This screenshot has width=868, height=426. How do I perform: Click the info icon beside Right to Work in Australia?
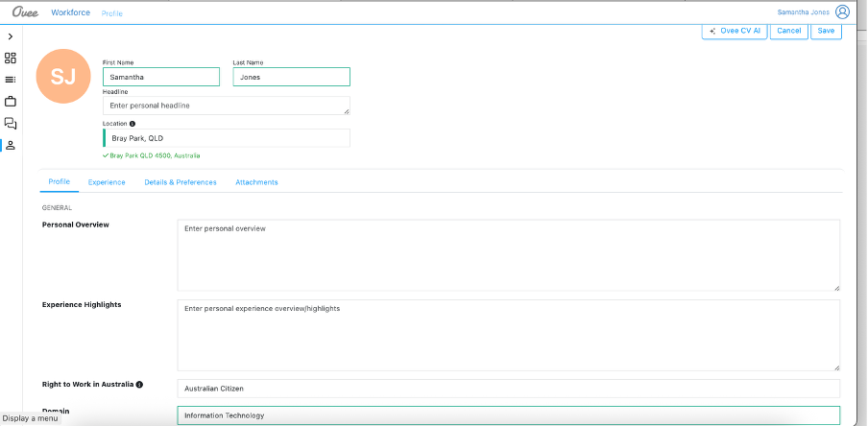click(x=139, y=385)
